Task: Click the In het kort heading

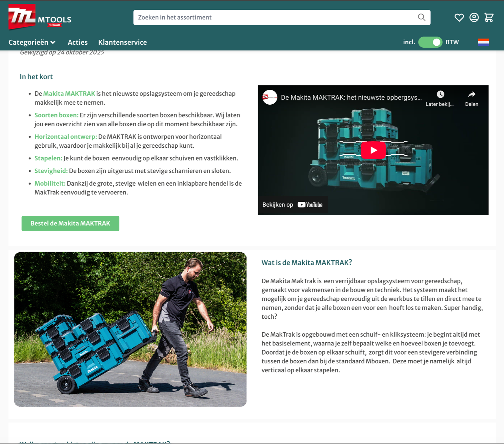Action: 36,77
